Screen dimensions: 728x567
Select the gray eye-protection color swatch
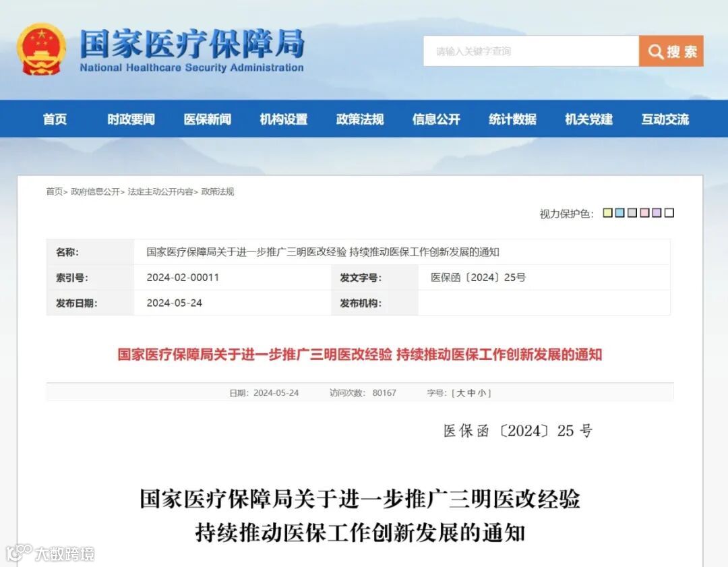tap(632, 212)
